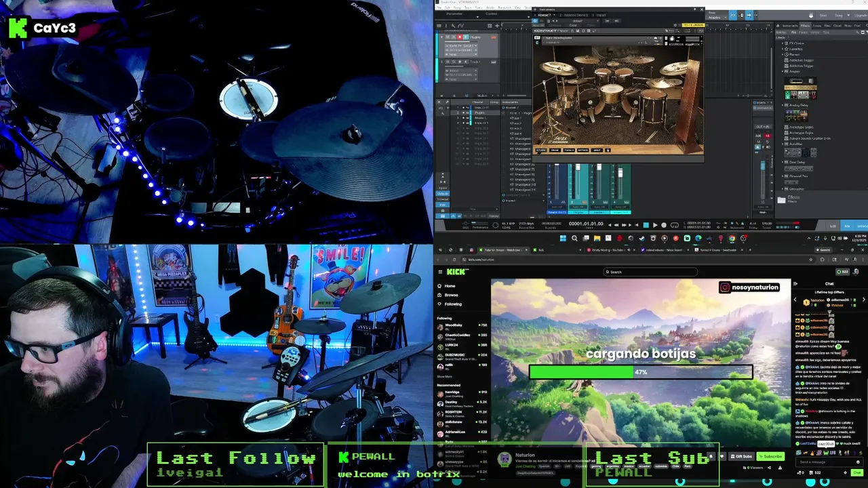868x488 pixels.
Task: Click the Kick search box
Action: tap(651, 272)
